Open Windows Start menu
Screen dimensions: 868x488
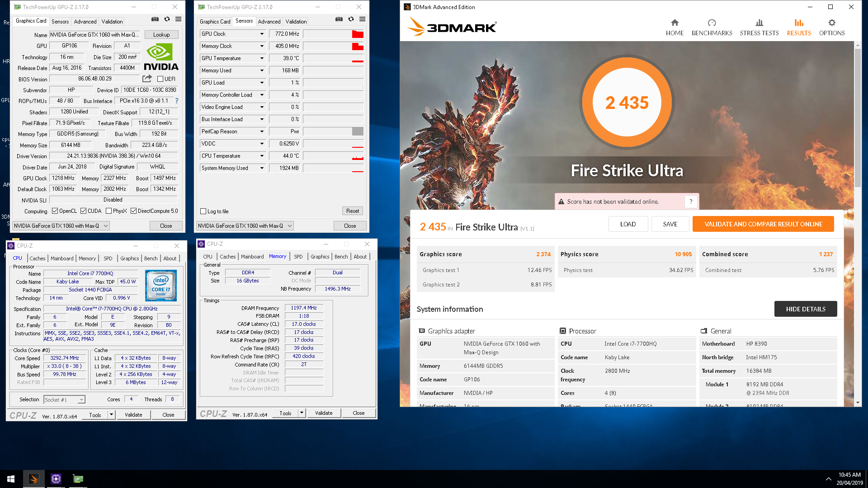pyautogui.click(x=11, y=479)
